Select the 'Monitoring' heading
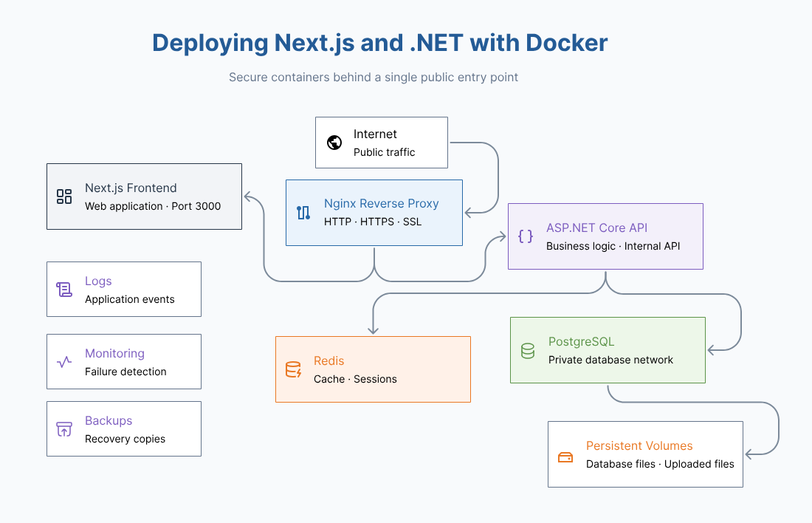This screenshot has height=523, width=812. coord(115,354)
